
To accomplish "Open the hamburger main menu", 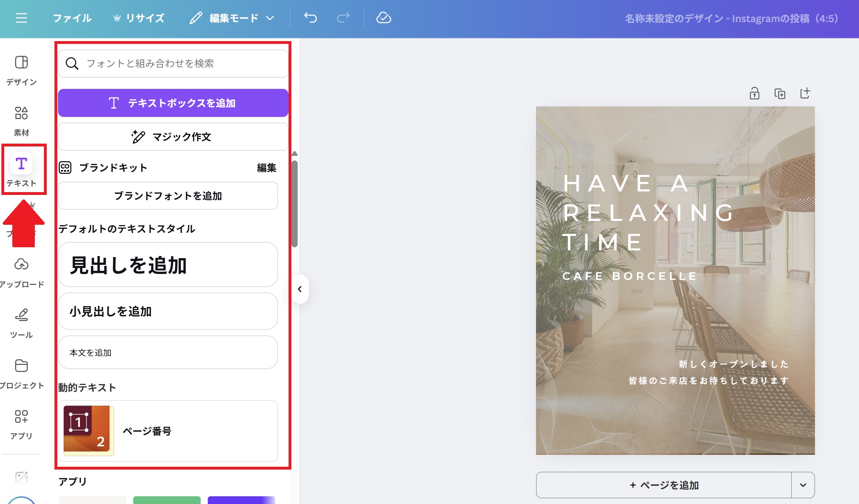I will (21, 18).
